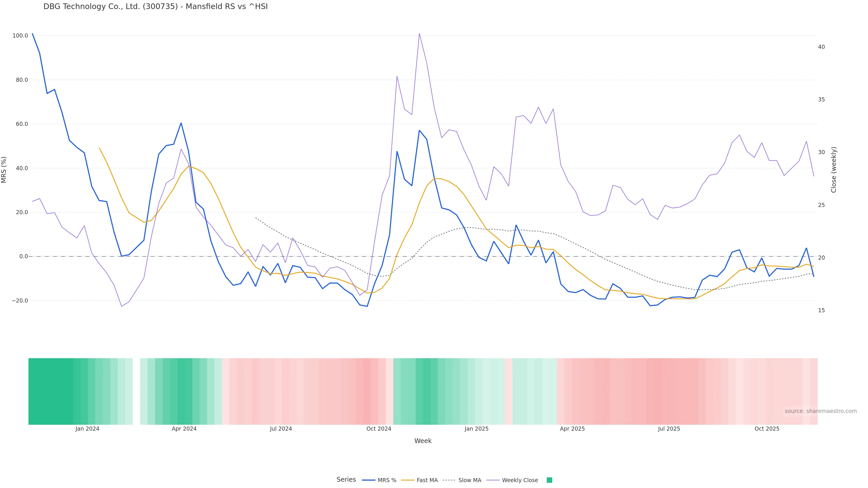The width and height of the screenshot is (868, 488).
Task: Click the 100.0 MRS axis tick
Action: 20,36
